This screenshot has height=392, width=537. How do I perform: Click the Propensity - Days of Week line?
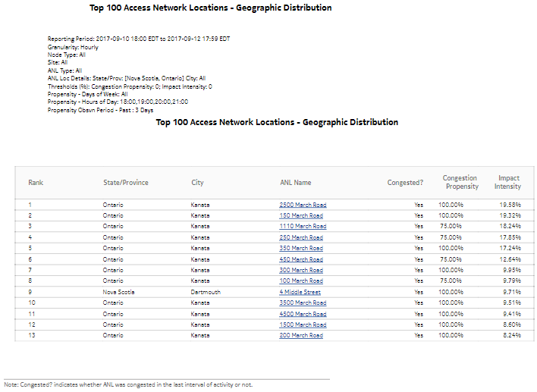click(x=87, y=94)
